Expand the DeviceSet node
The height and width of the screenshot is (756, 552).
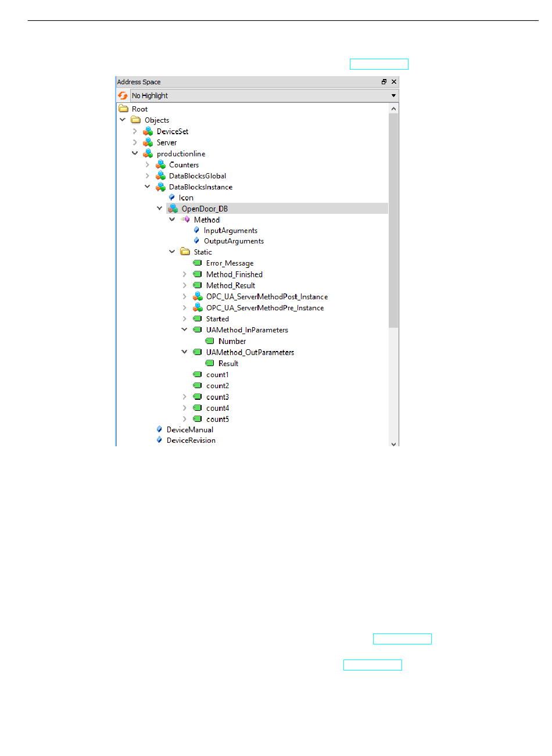135,131
